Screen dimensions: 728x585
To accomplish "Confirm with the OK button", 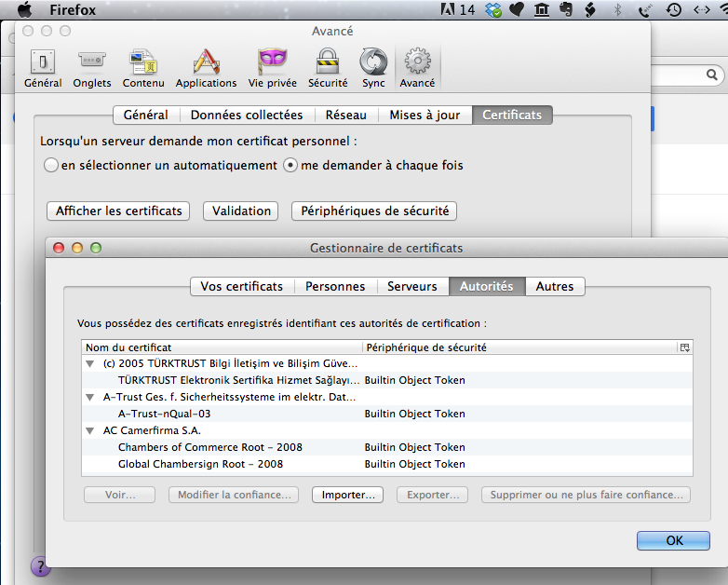I will tap(673, 541).
